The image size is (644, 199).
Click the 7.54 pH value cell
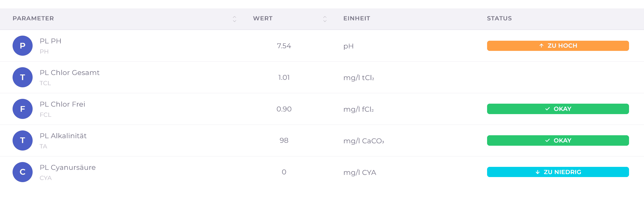click(284, 46)
